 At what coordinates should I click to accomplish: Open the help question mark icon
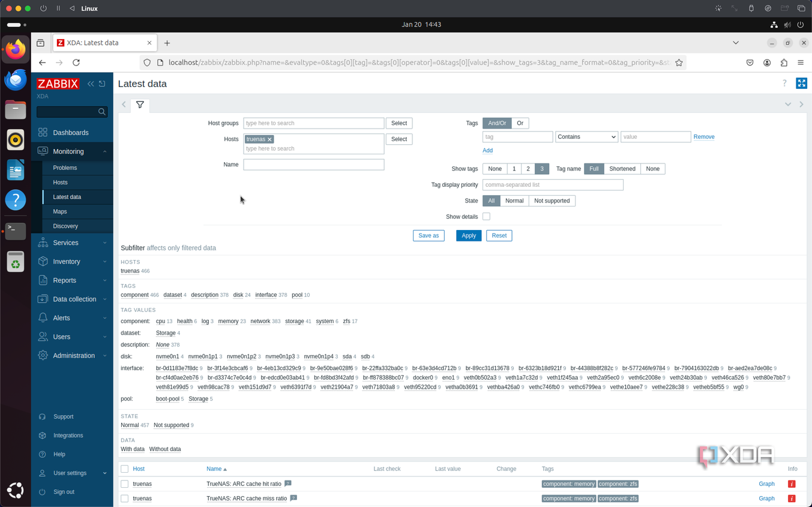point(784,83)
